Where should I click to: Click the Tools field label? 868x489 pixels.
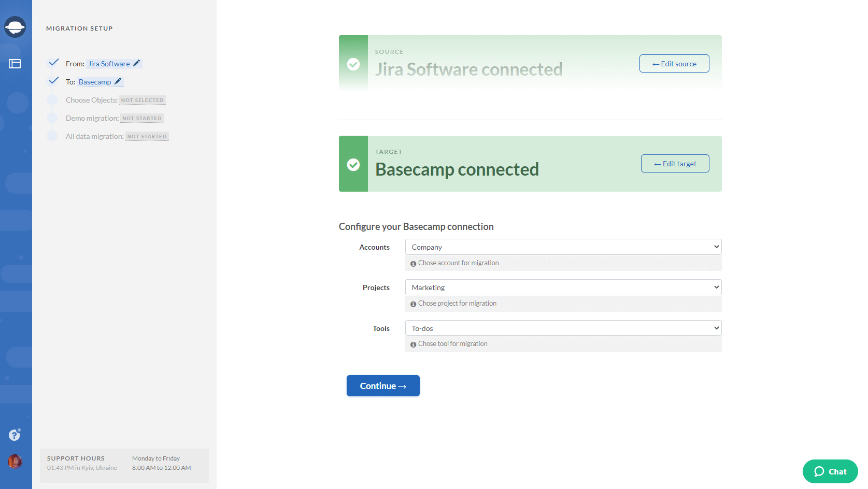pyautogui.click(x=381, y=328)
